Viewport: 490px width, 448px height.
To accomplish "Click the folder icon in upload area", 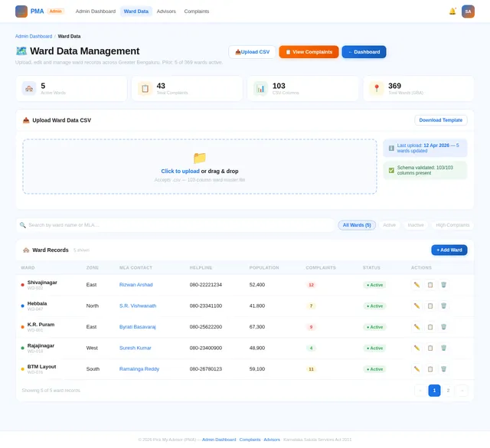I will (x=200, y=159).
